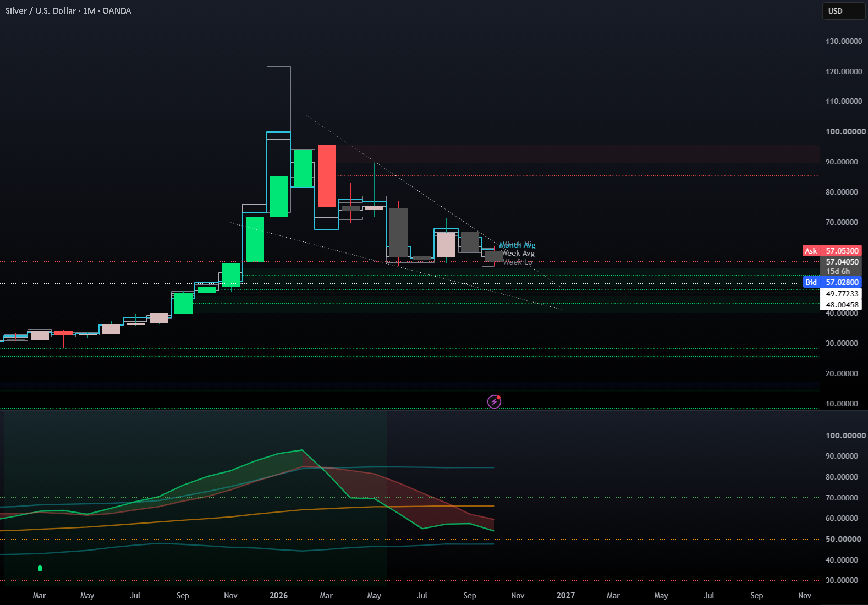Open the USD currency selector

click(x=843, y=11)
